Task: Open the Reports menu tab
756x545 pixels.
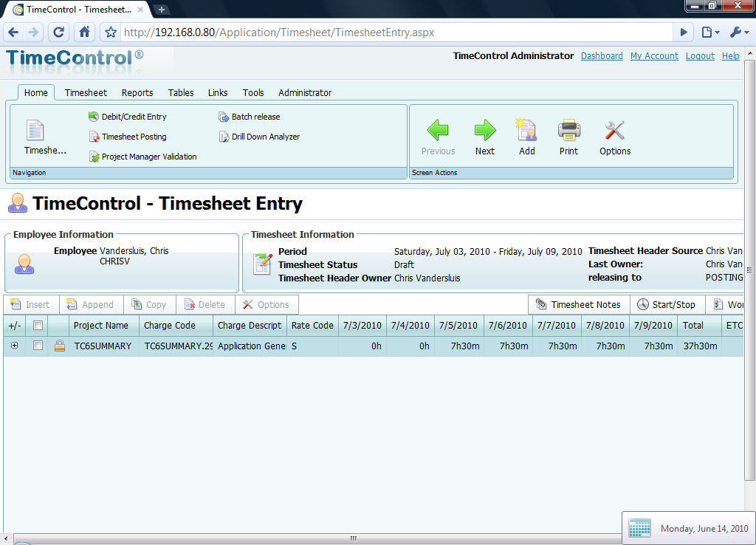Action: pos(137,92)
